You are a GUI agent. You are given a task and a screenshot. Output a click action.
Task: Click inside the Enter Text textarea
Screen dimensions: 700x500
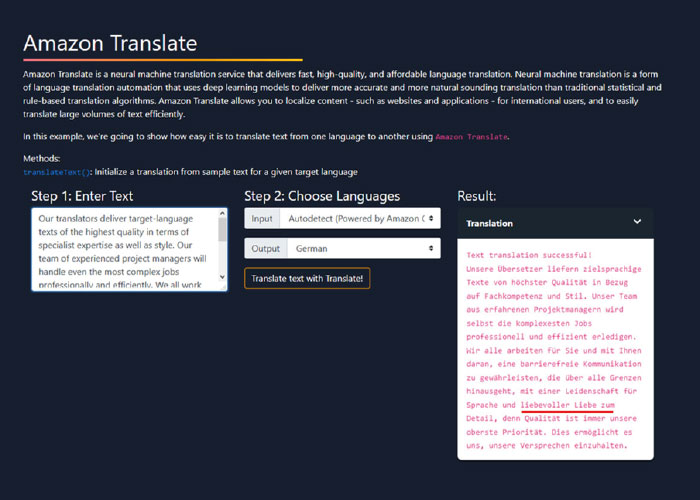[x=125, y=250]
